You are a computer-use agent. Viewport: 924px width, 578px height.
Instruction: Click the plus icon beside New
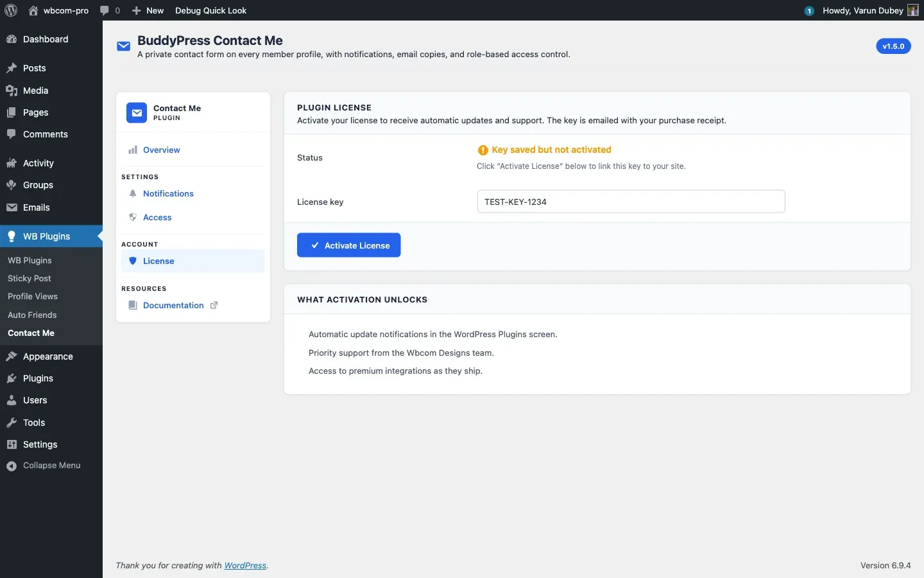[x=136, y=10]
